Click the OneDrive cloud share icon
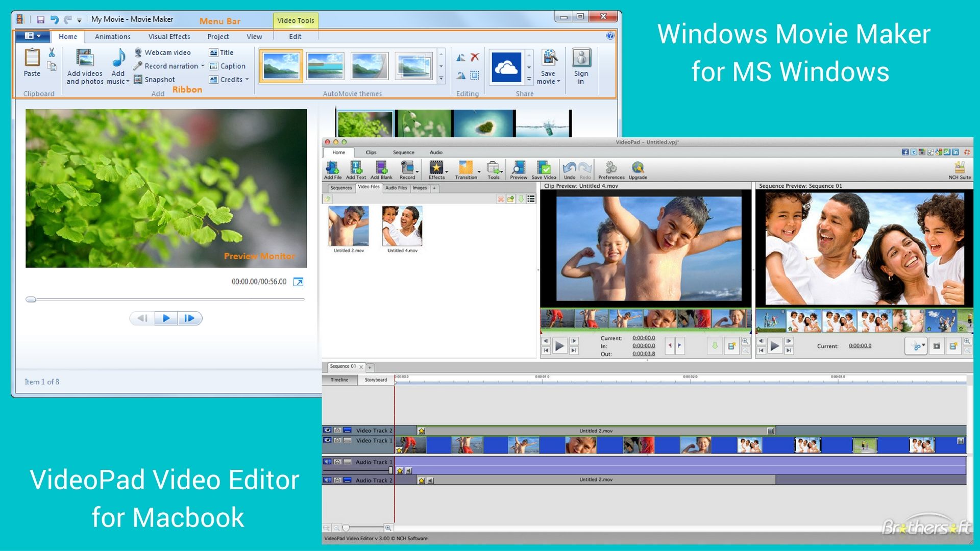 click(x=506, y=67)
